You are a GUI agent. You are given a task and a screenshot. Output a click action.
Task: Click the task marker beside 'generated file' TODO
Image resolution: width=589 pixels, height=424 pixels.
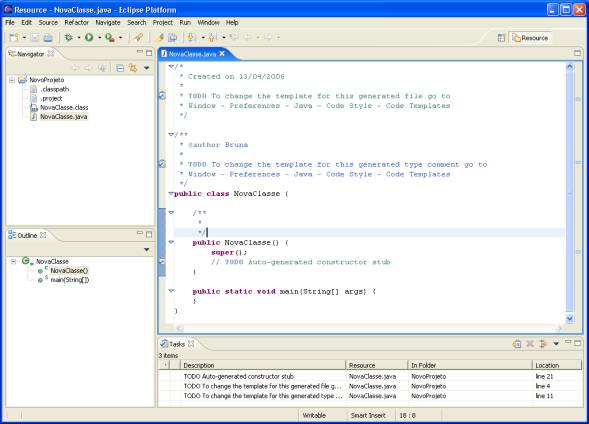(x=162, y=96)
